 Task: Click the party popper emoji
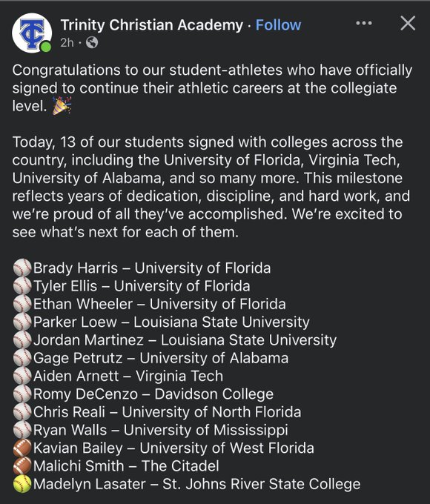(62, 105)
